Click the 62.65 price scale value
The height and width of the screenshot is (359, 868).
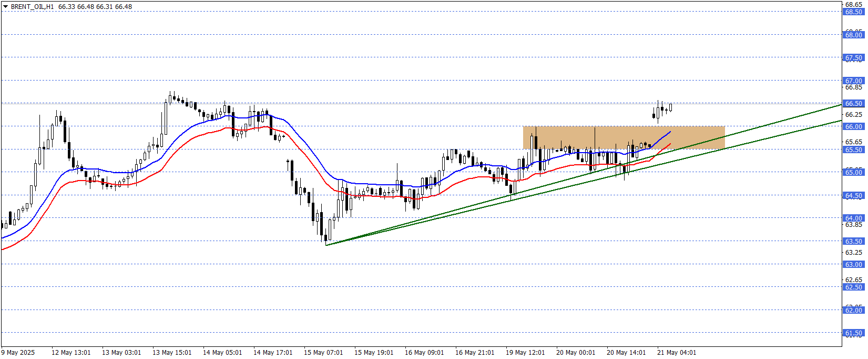(x=853, y=280)
